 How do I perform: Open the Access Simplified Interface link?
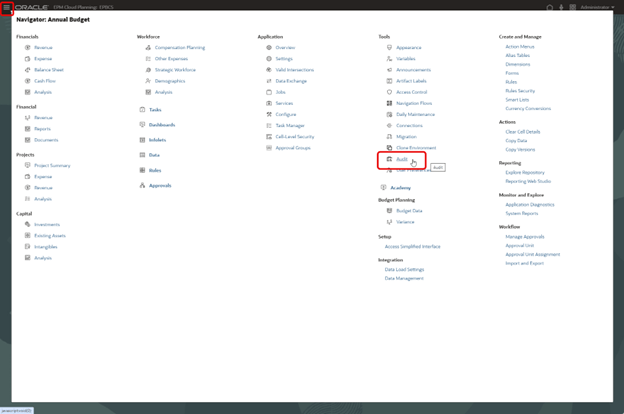[x=412, y=246]
